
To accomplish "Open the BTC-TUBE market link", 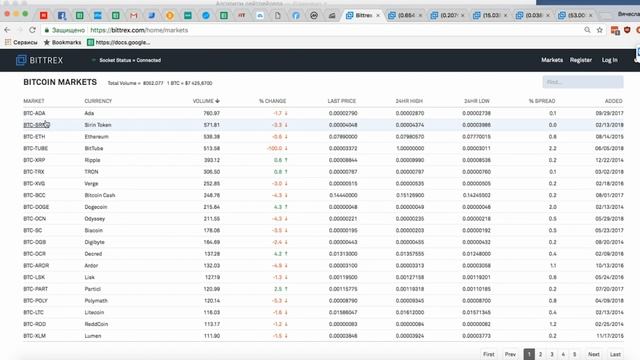I will 36,148.
